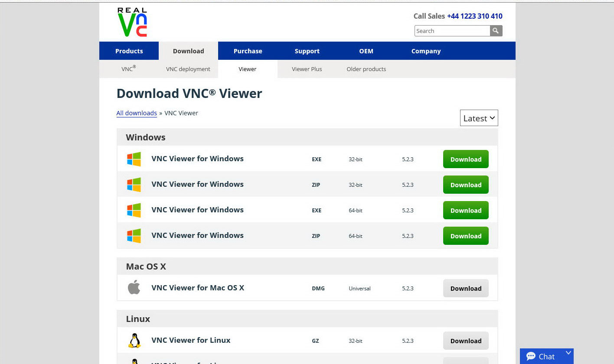Image resolution: width=614 pixels, height=364 pixels.
Task: Download Windows ZIP 64-bit viewer
Action: pos(466,236)
